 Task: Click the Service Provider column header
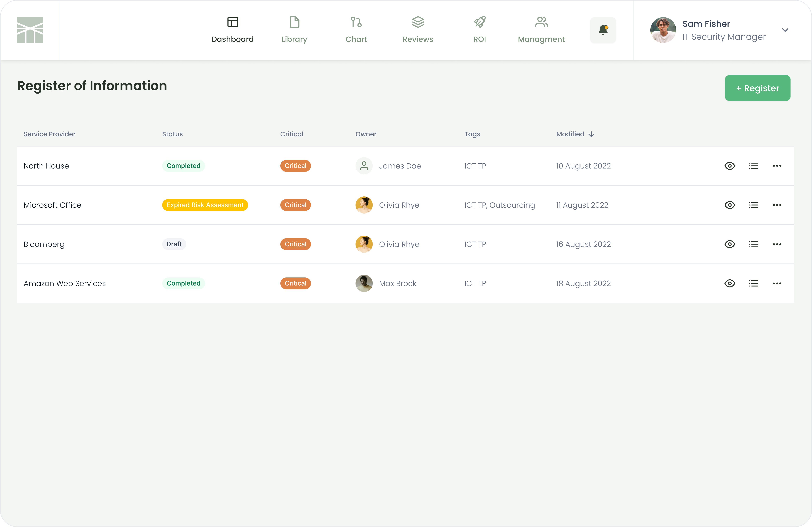pos(49,134)
